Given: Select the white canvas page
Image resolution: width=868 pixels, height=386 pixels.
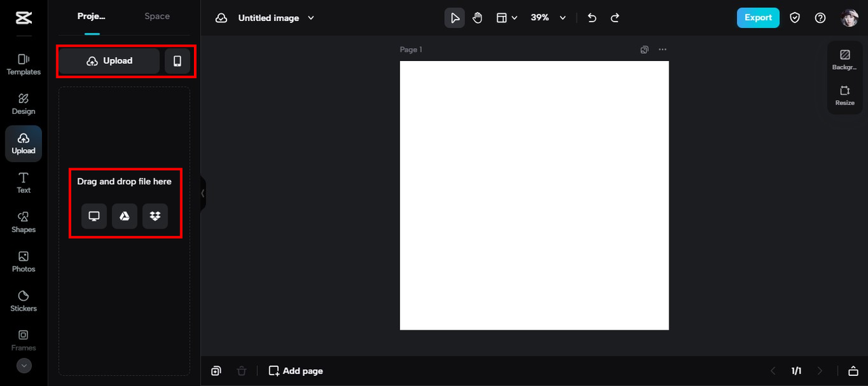Looking at the screenshot, I should pos(534,195).
